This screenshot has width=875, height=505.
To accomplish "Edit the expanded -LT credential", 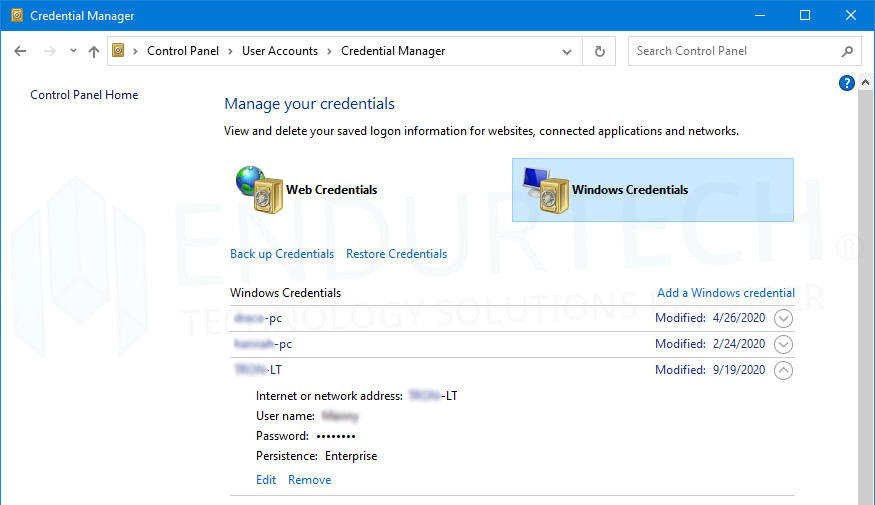I will pyautogui.click(x=266, y=480).
